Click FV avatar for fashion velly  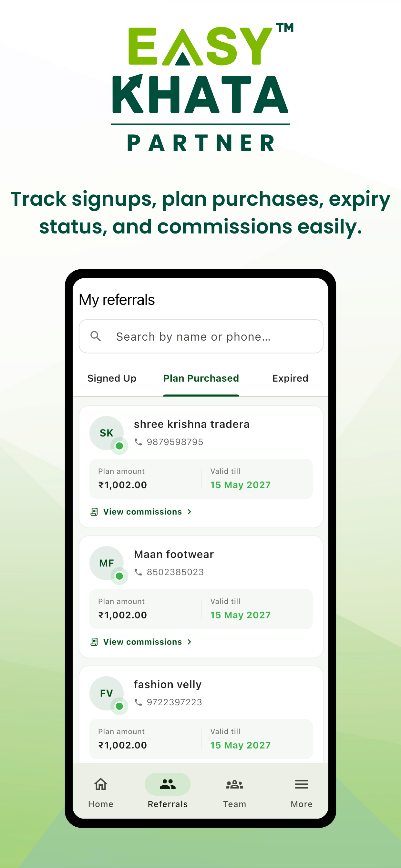(x=107, y=693)
